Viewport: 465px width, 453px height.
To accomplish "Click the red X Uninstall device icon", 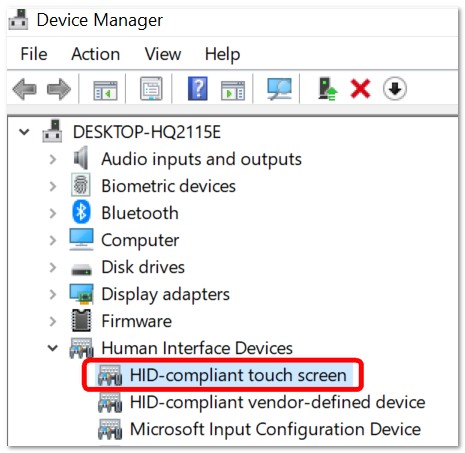I will click(x=360, y=89).
